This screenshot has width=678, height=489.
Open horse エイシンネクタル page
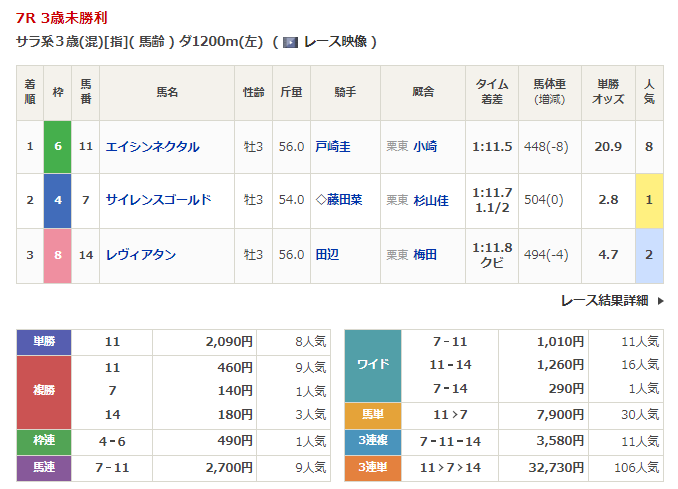[152, 147]
